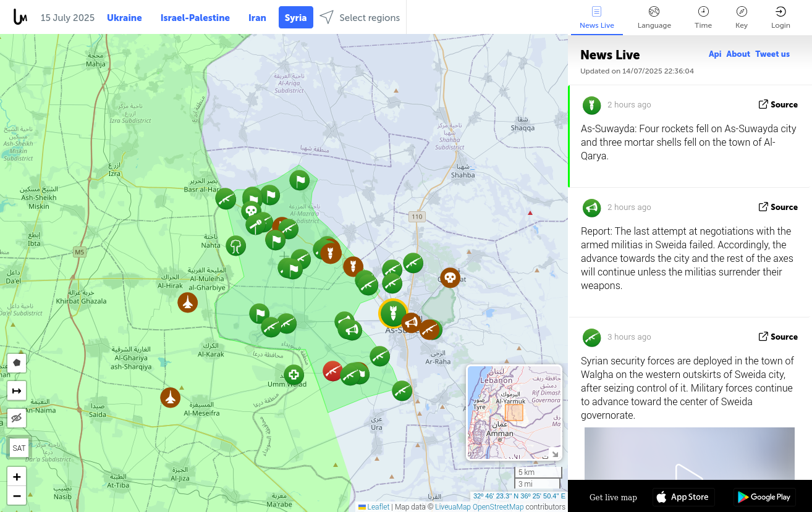Click the rifle marker at Basr al-Harir
The width and height of the screenshot is (812, 512).
[225, 199]
